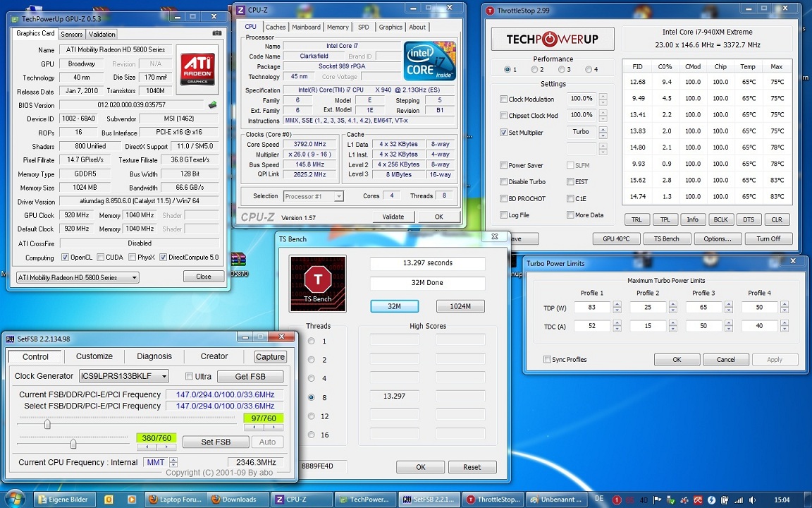The height and width of the screenshot is (508, 812).
Task: Select 4 threads in TS Bench
Action: tap(312, 378)
